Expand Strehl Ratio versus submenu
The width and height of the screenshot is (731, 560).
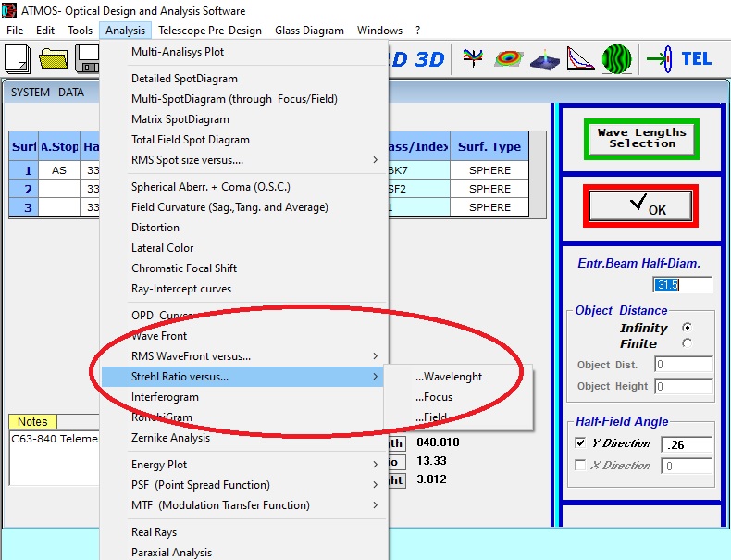(x=242, y=377)
